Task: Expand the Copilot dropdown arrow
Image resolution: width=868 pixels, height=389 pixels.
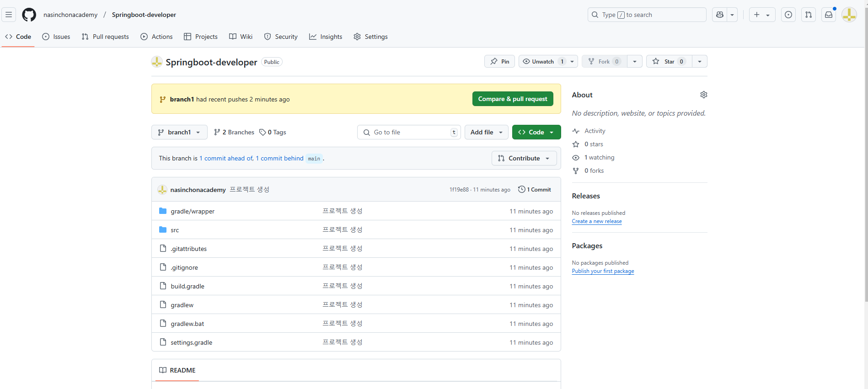Action: tap(732, 15)
